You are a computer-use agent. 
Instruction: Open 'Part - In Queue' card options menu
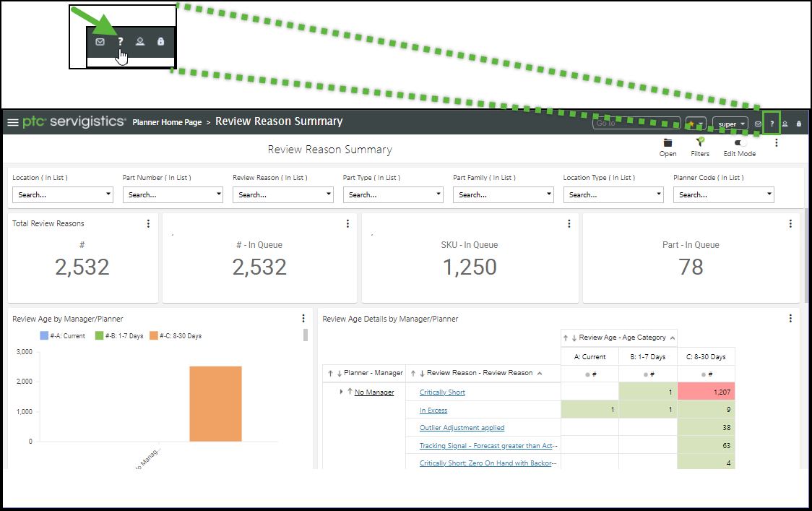click(x=790, y=223)
